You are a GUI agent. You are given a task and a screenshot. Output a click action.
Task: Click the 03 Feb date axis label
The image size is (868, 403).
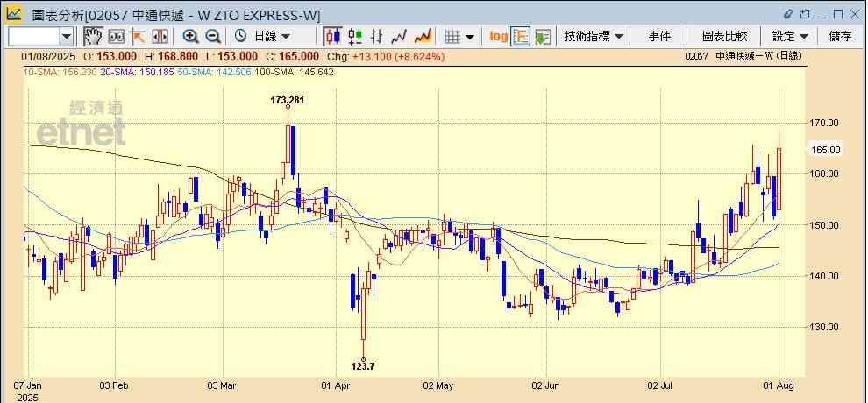tap(115, 385)
